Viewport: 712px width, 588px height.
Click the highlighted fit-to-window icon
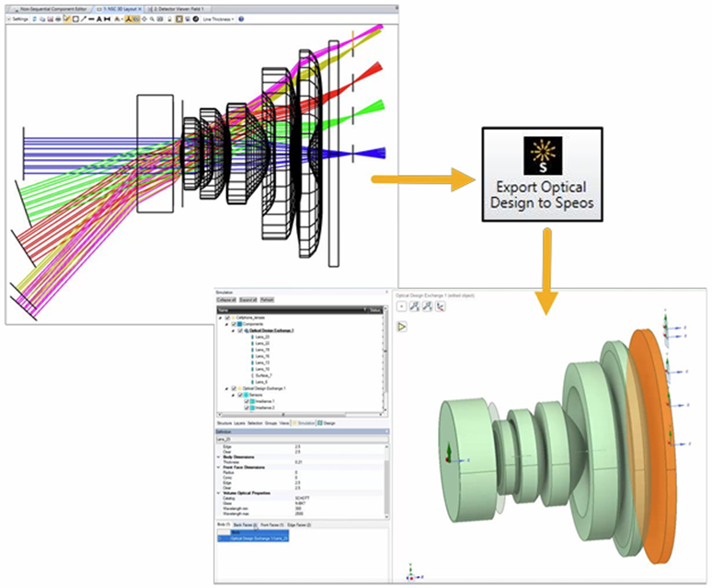[x=178, y=19]
